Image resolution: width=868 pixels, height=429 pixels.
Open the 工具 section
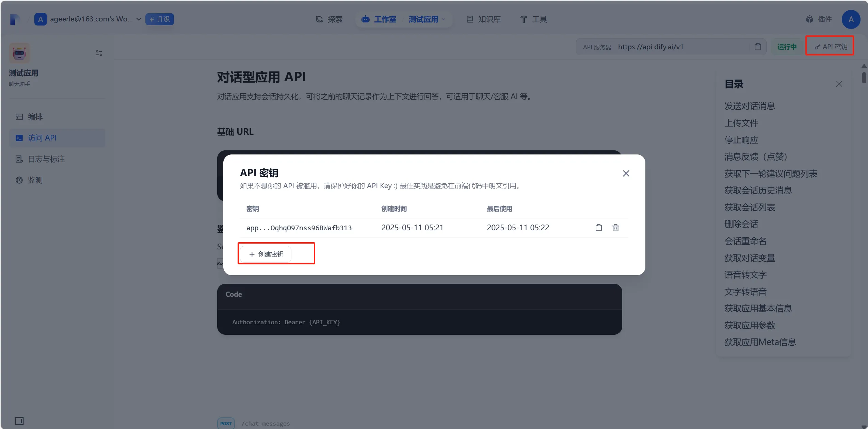click(533, 19)
